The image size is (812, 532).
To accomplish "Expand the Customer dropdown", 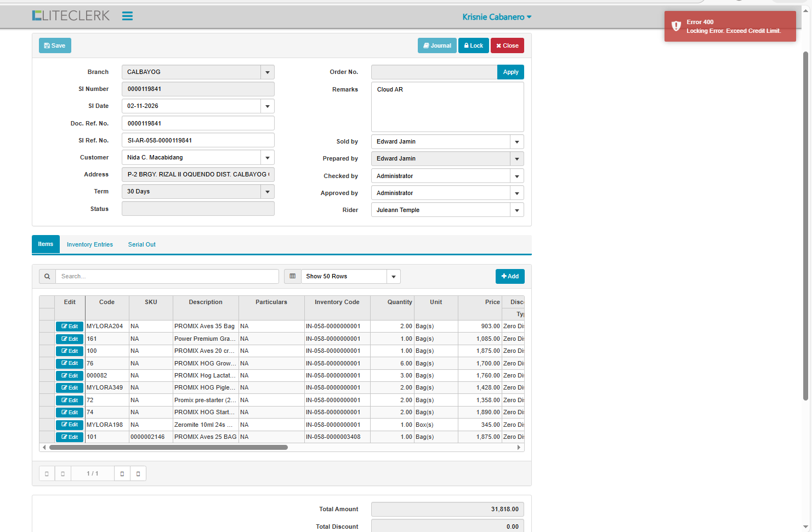I will 268,158.
